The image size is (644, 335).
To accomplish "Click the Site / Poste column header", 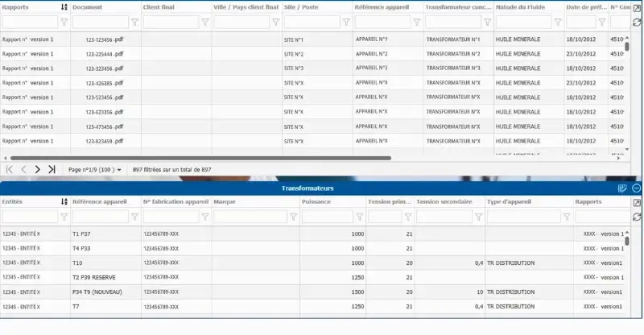I will (301, 7).
